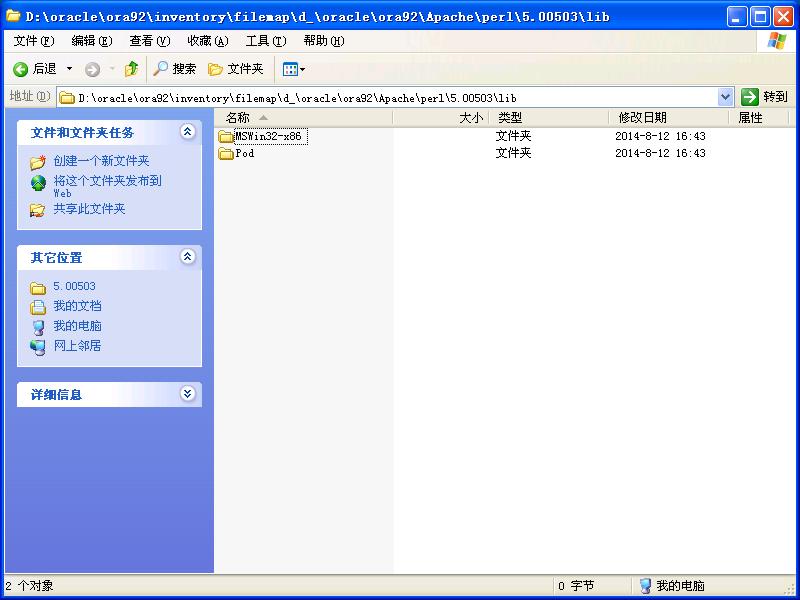This screenshot has height=600, width=800.
Task: Expand the address bar dropdown arrow
Action: click(x=726, y=97)
